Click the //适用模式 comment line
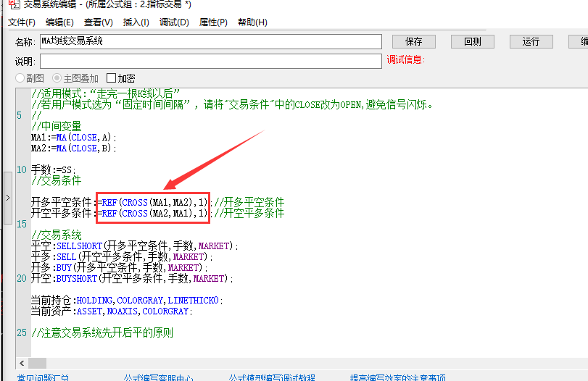The height and width of the screenshot is (381, 588). point(105,93)
